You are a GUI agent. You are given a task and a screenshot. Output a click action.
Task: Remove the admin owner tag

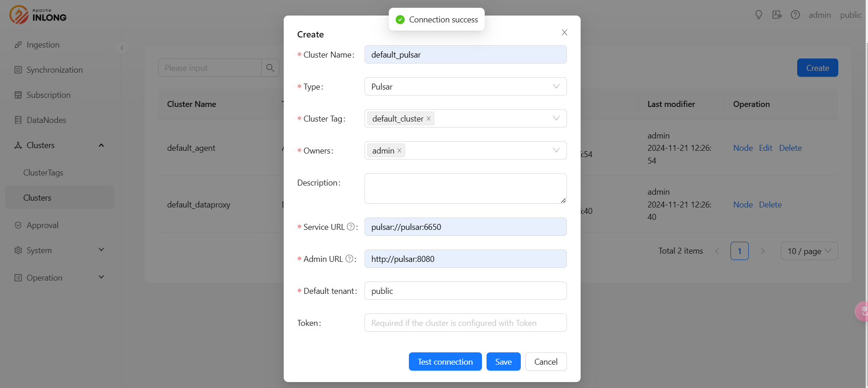tap(399, 151)
